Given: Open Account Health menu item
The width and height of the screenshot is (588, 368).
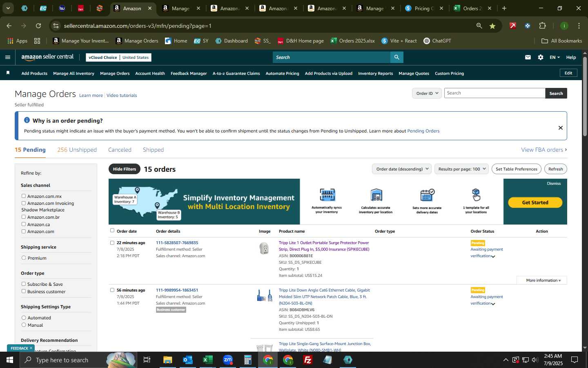Looking at the screenshot, I should pos(150,74).
